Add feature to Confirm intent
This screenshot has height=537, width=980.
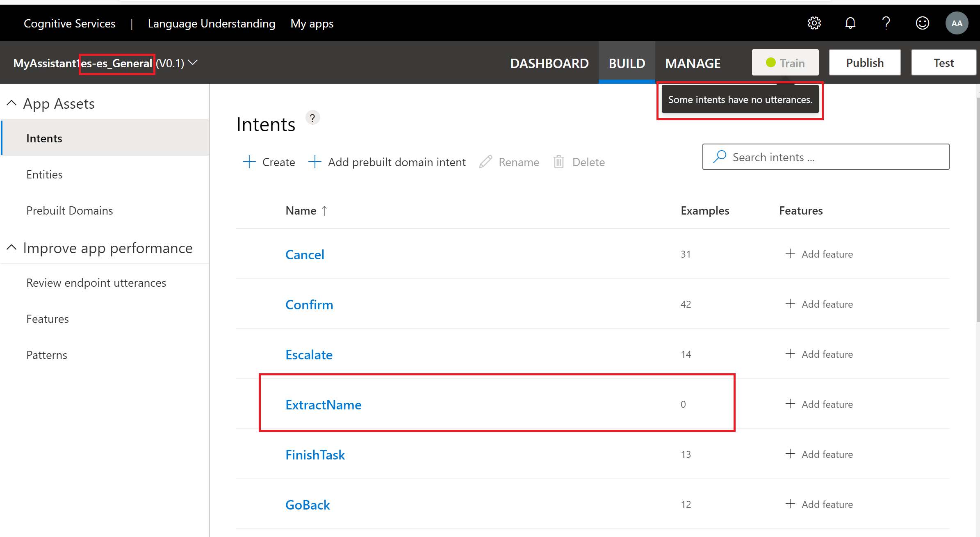click(819, 304)
